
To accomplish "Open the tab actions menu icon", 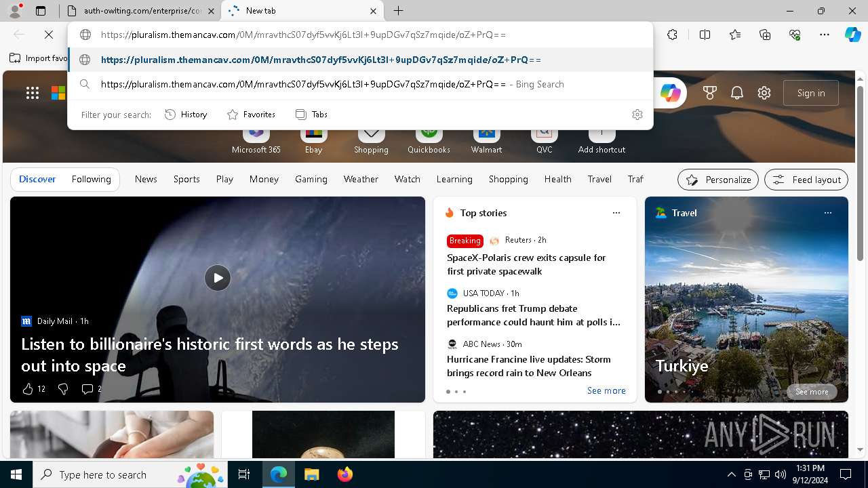I will [x=41, y=11].
